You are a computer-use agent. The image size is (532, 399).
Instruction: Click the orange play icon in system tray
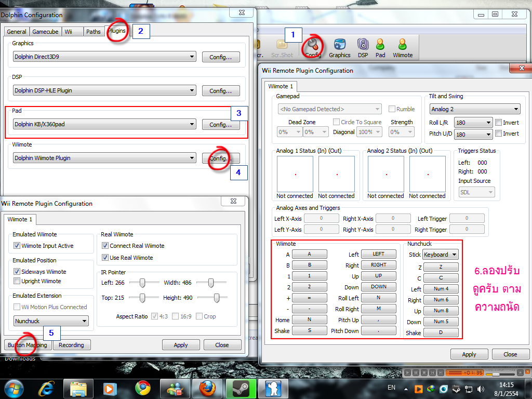tap(419, 389)
